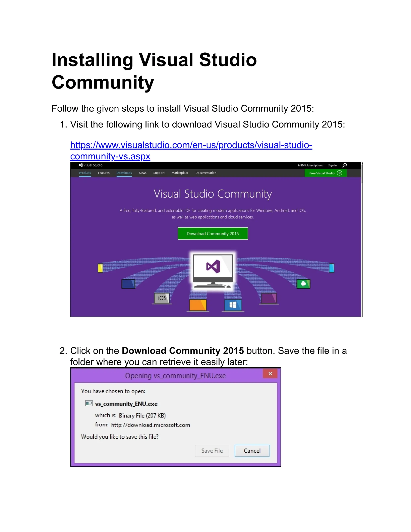
Task: Click the orange laptop icon
Action: [198, 306]
